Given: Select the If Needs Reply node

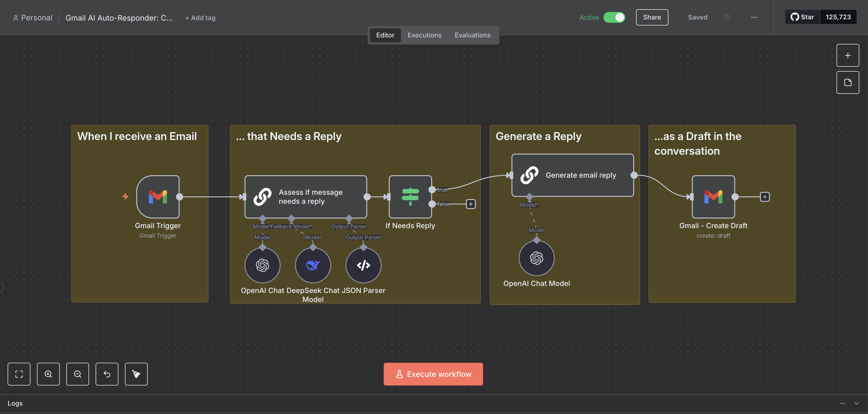Looking at the screenshot, I should [410, 197].
